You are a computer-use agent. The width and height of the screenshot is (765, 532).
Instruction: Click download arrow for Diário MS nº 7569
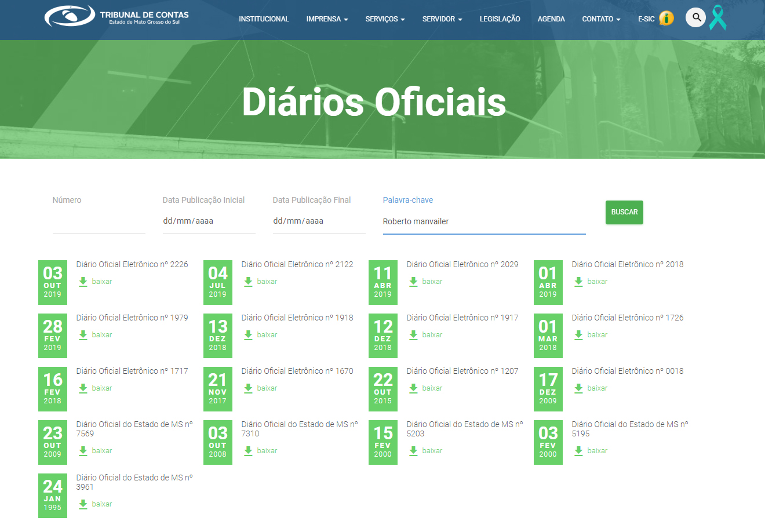[83, 451]
